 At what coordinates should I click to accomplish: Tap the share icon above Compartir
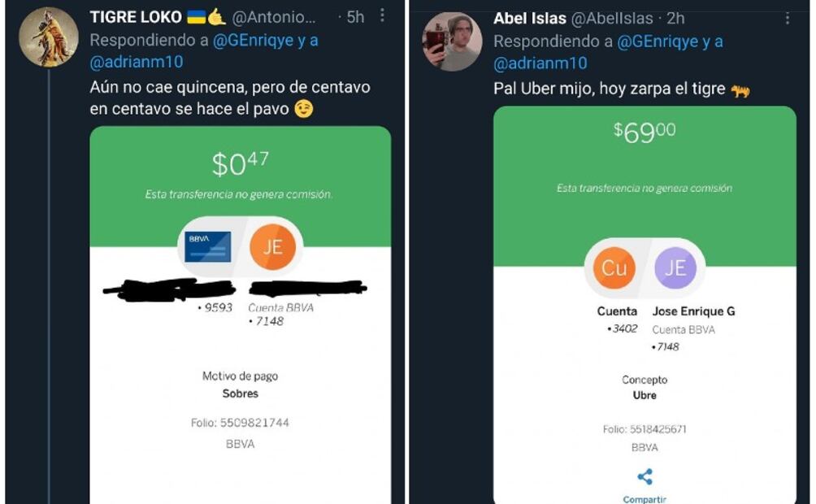click(645, 476)
